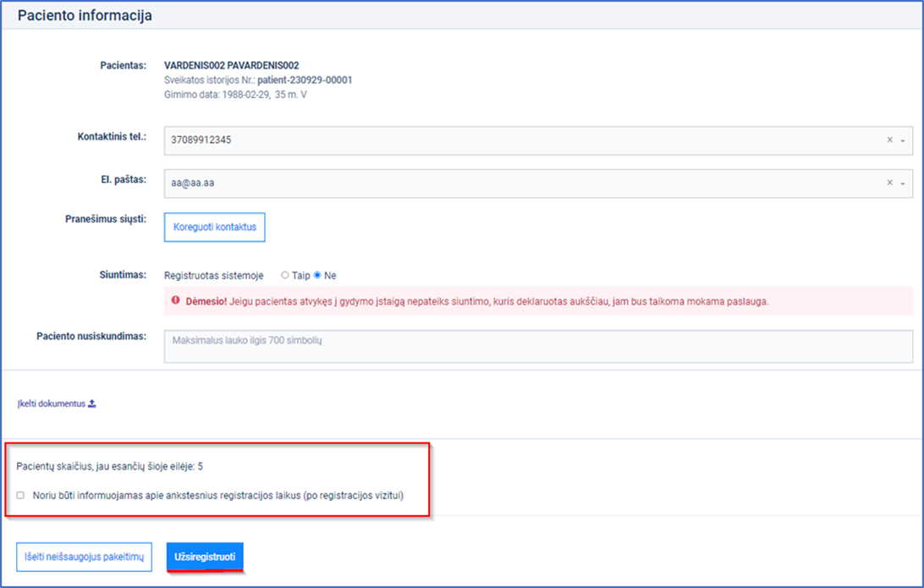This screenshot has width=924, height=588.
Task: Open the contact phone dropdown arrow
Action: point(903,140)
